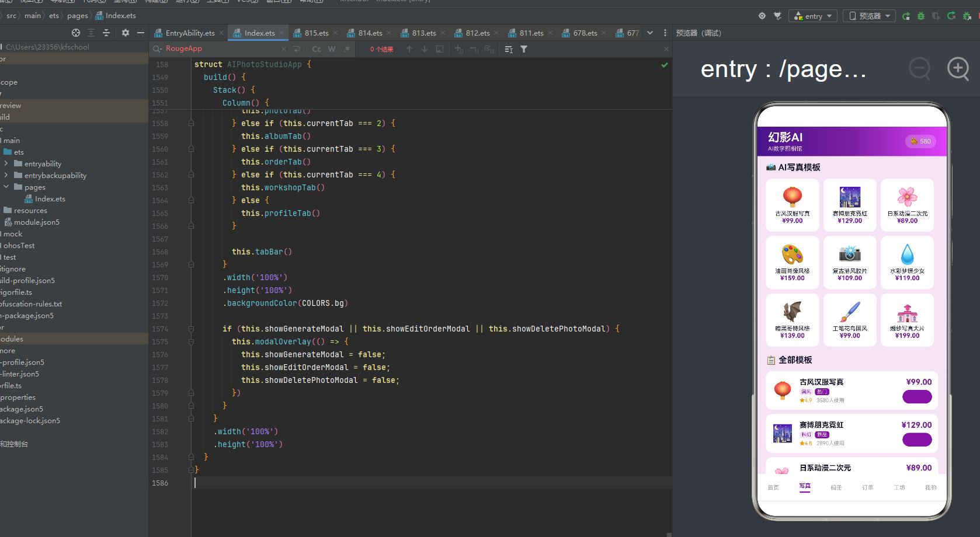This screenshot has height=537, width=980.
Task: Attach debugger to process bug-arrow icon
Action: [x=967, y=16]
